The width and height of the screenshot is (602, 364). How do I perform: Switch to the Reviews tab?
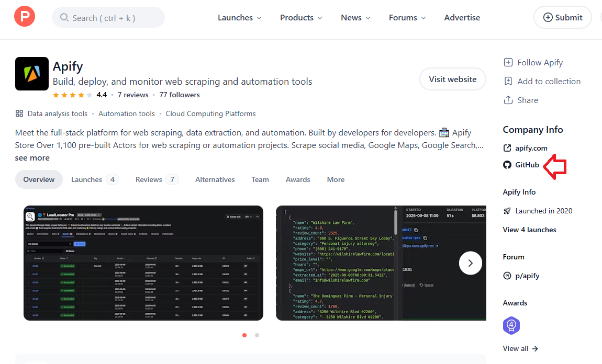157,179
